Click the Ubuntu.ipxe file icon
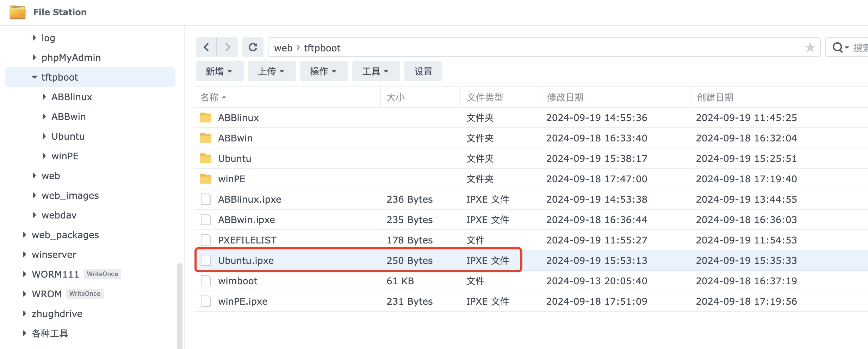Screen dimensions: 868x349 206,260
